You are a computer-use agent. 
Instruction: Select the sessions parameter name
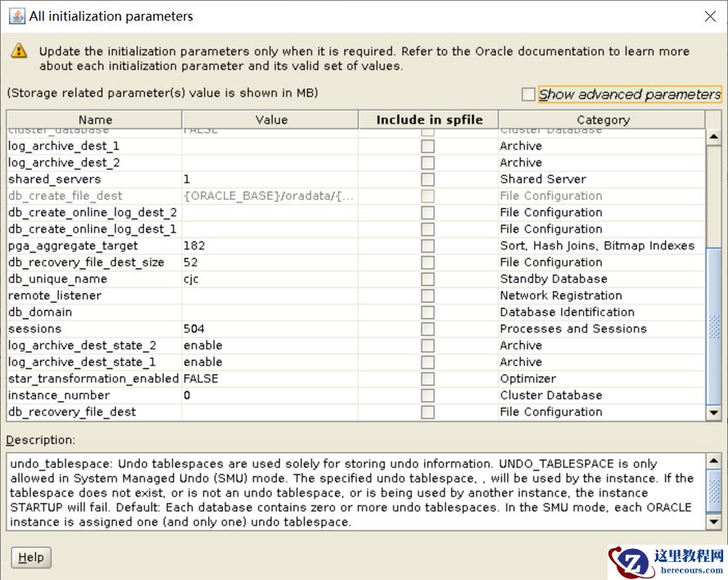click(x=35, y=329)
